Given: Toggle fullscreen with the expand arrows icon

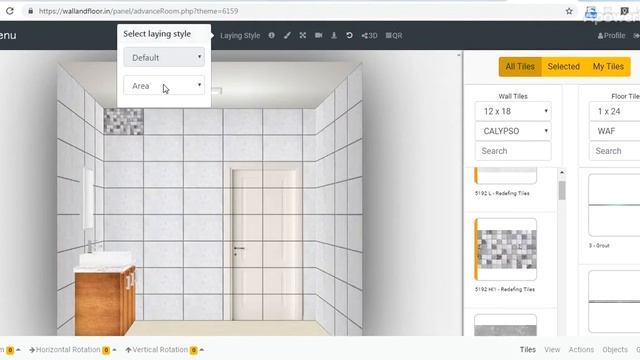Looking at the screenshot, I should pyautogui.click(x=302, y=36).
